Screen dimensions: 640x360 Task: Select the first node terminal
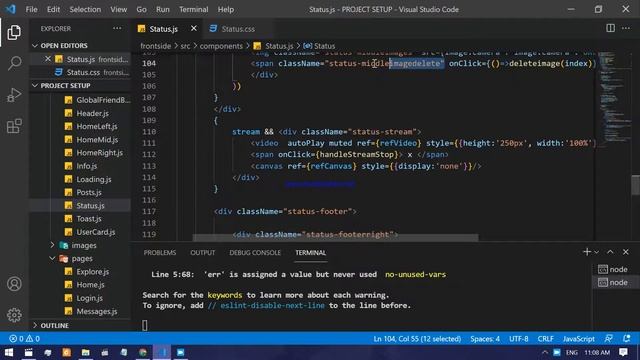(613, 269)
